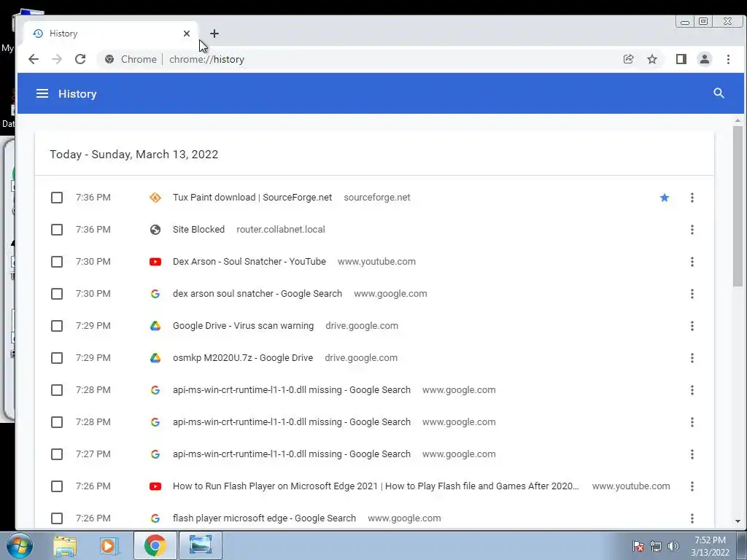Image resolution: width=747 pixels, height=560 pixels.
Task: Open actions menu for Dex Arson YouTube entry
Action: tap(692, 262)
